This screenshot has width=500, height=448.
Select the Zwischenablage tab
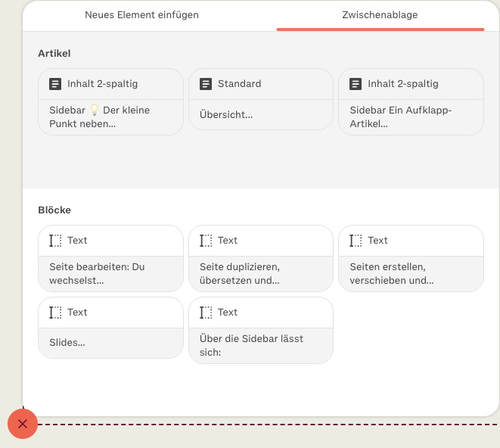pos(380,15)
